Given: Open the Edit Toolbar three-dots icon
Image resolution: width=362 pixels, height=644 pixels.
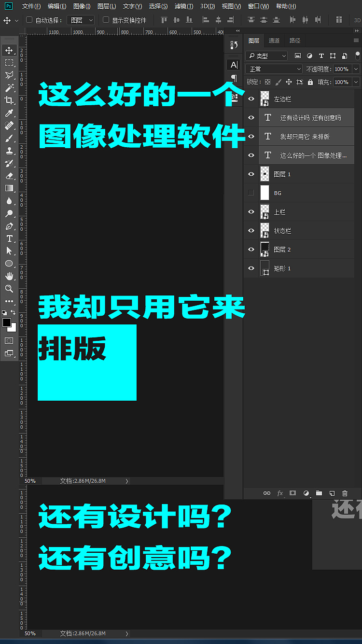Looking at the screenshot, I should click(9, 301).
